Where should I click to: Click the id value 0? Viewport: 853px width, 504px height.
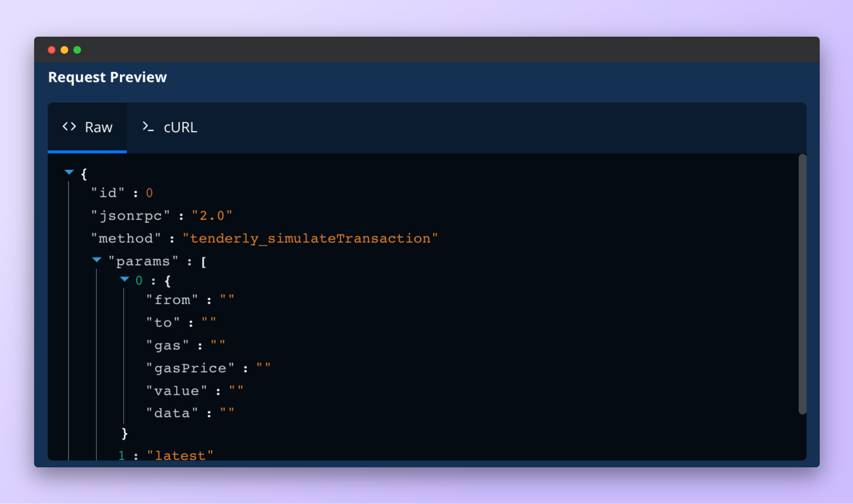[x=149, y=193]
